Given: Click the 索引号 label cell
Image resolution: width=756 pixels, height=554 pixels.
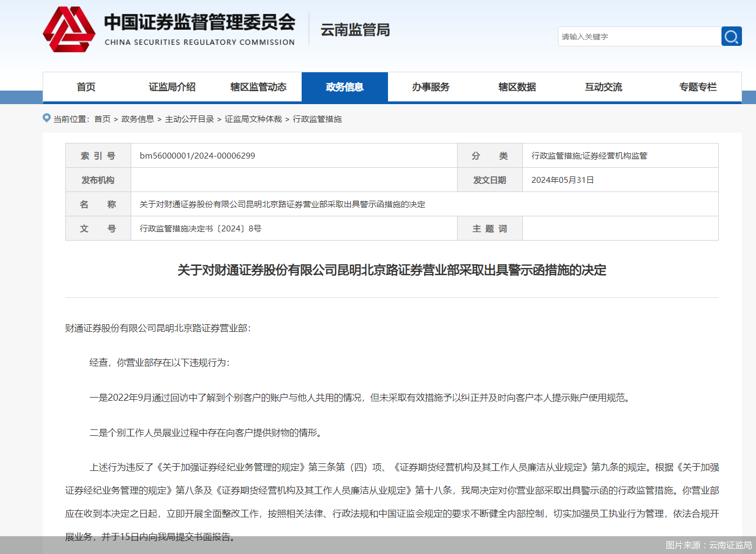Looking at the screenshot, I should click(98, 155).
